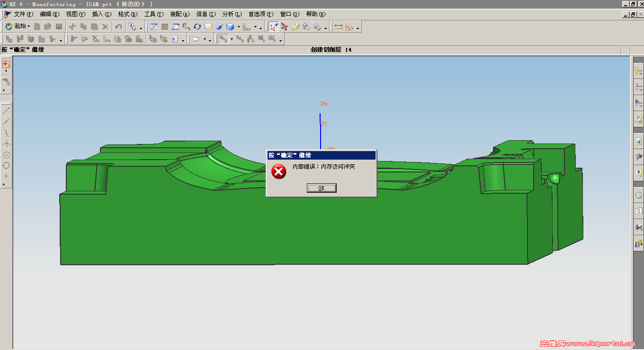644x350 pixels.
Task: Select the Line tool in left toolbar
Action: point(6,111)
